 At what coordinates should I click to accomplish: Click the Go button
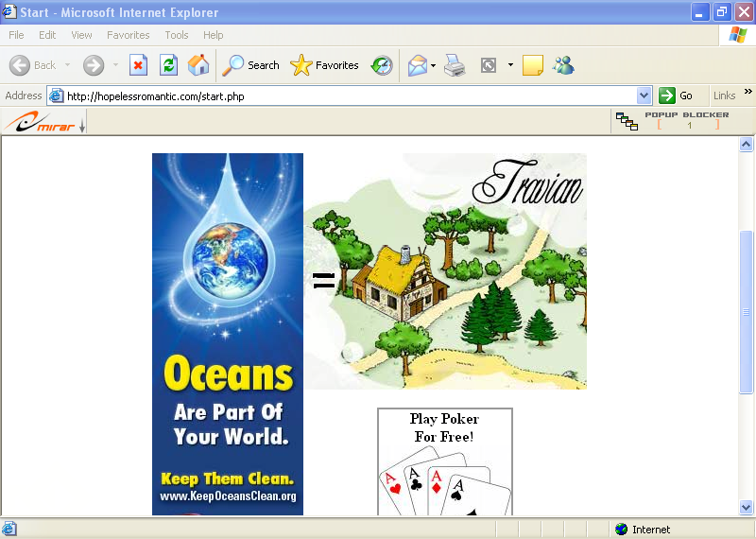[x=677, y=96]
